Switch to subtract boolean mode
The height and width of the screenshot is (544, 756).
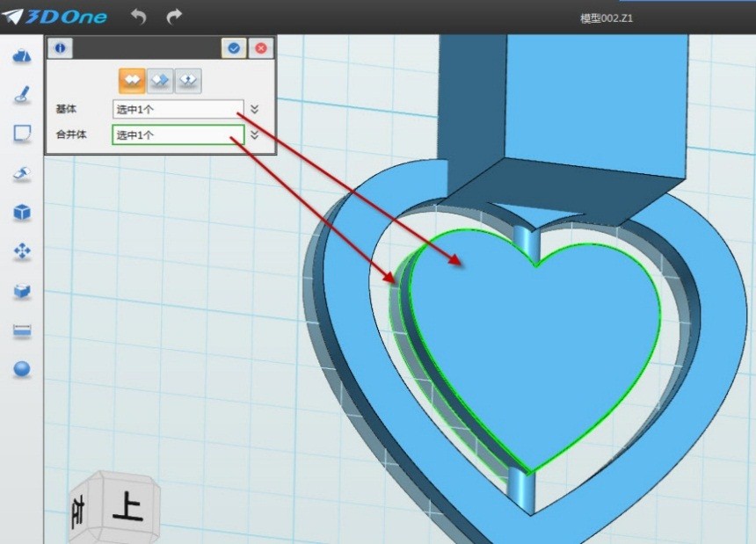coord(160,80)
